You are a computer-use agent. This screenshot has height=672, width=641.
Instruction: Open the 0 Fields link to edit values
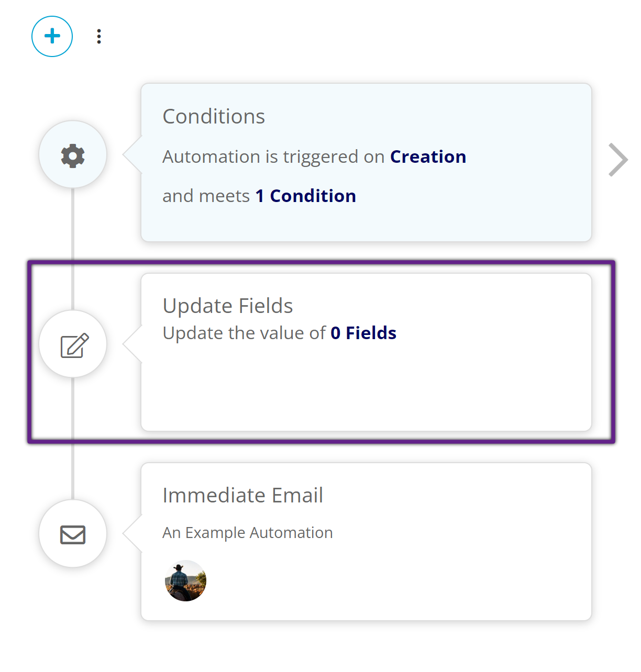(363, 333)
